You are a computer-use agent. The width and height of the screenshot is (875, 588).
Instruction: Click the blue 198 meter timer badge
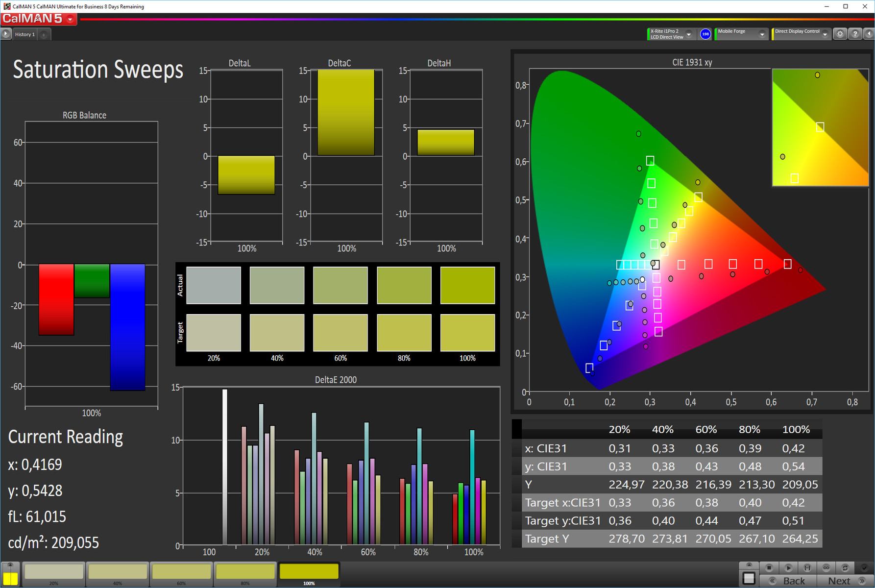point(705,34)
